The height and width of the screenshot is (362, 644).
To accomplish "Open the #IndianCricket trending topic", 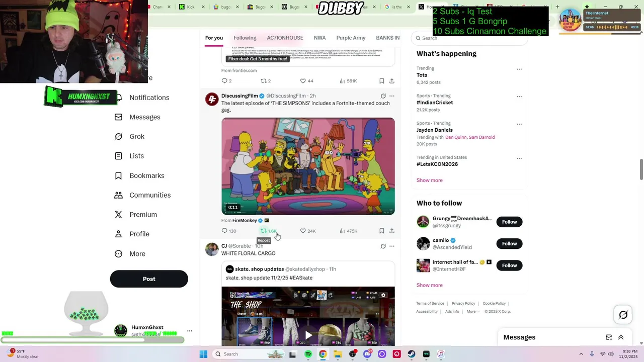I will point(435,103).
